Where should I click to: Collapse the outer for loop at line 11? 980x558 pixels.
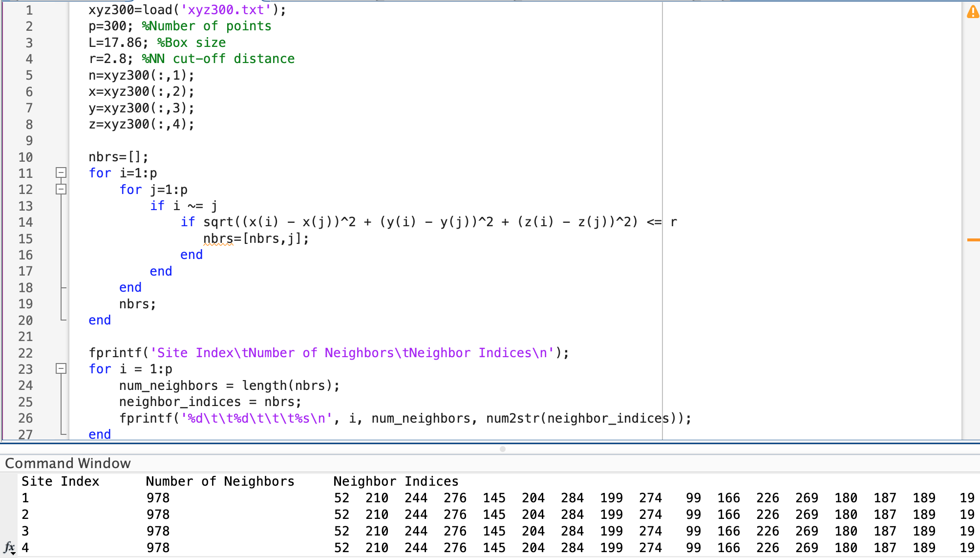click(61, 172)
